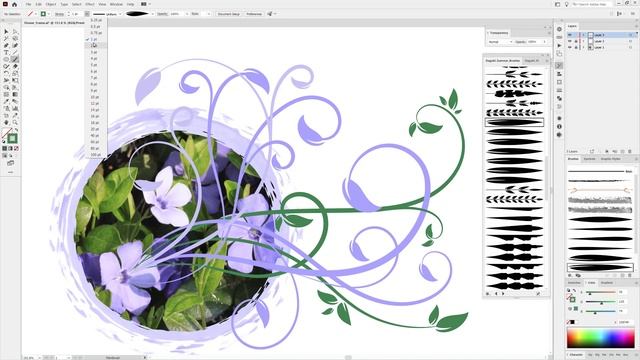
Task: Select the Hand tool
Action: [6, 122]
